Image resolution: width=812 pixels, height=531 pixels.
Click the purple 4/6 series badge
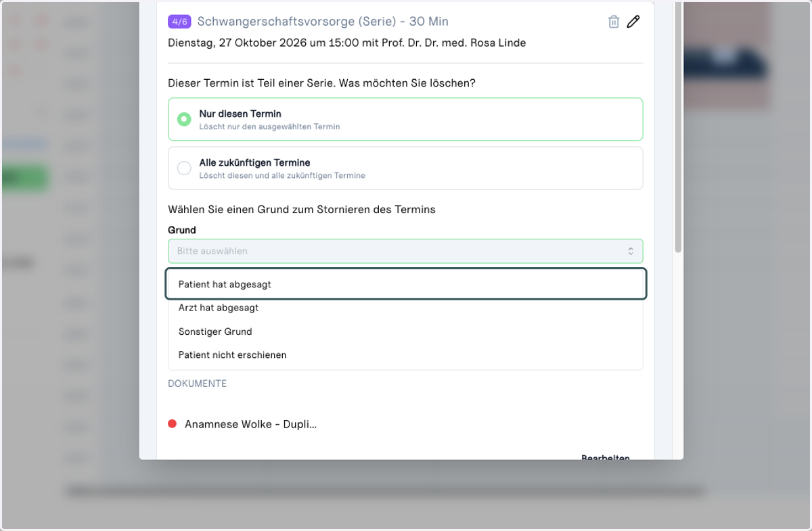point(180,22)
